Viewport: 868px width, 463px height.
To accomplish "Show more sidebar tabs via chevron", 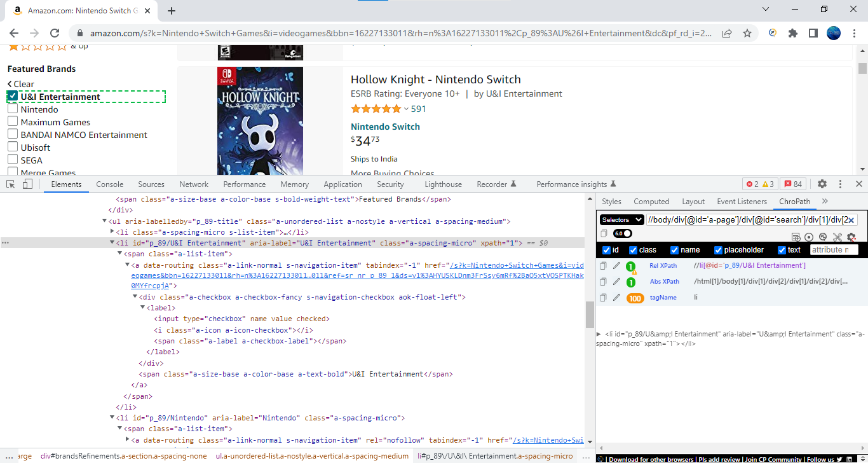I will 825,201.
